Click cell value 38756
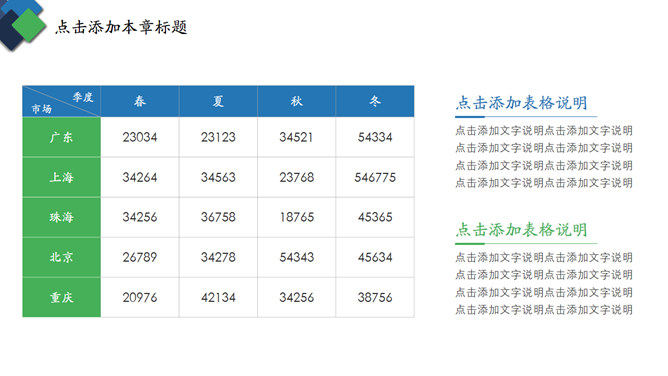Screen dimensions: 668x376 tap(375, 297)
